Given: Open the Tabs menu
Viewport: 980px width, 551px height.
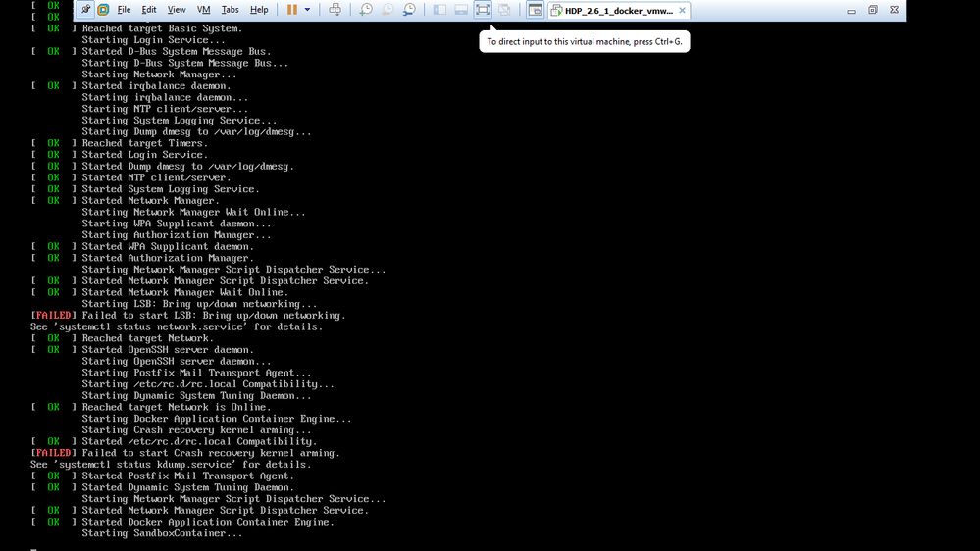Looking at the screenshot, I should tap(230, 10).
